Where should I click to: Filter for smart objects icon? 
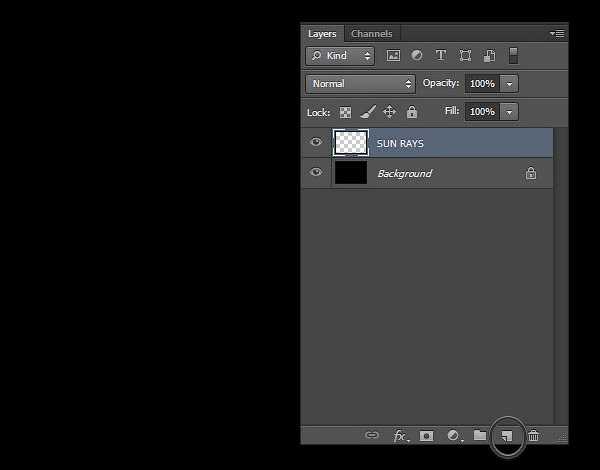[489, 56]
